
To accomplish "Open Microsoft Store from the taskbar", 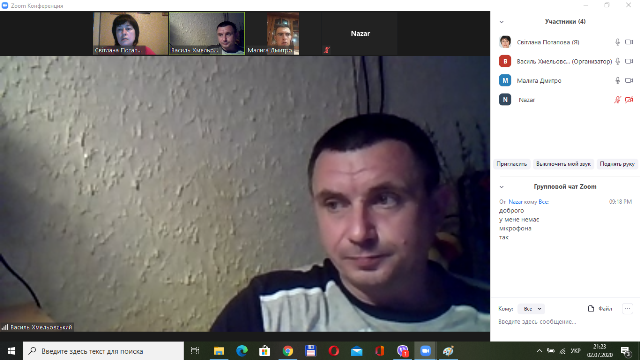I will coord(264,351).
